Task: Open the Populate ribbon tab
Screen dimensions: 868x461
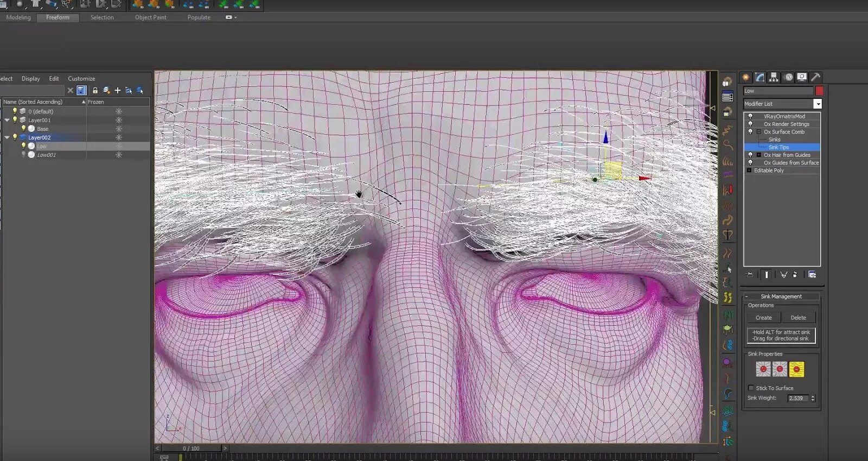Action: (x=199, y=17)
